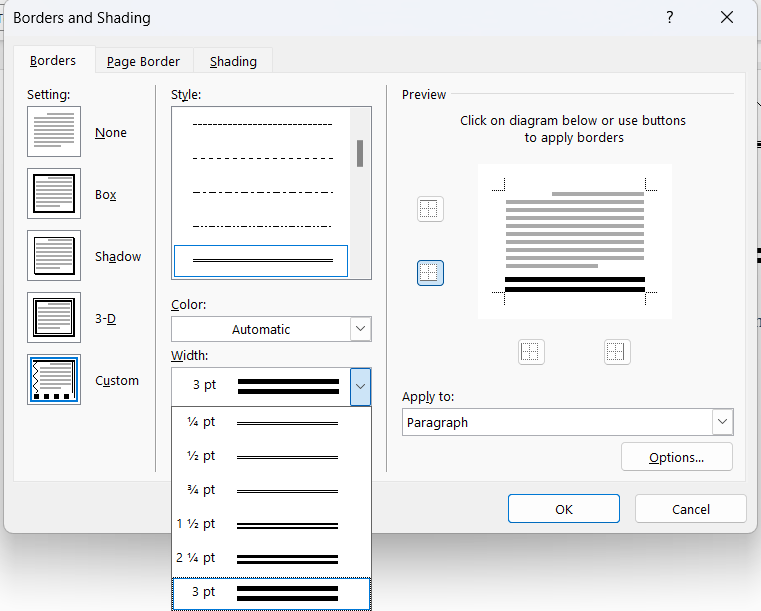Click the Custom setting label
Viewport: 761px width, 611px height.
(117, 380)
